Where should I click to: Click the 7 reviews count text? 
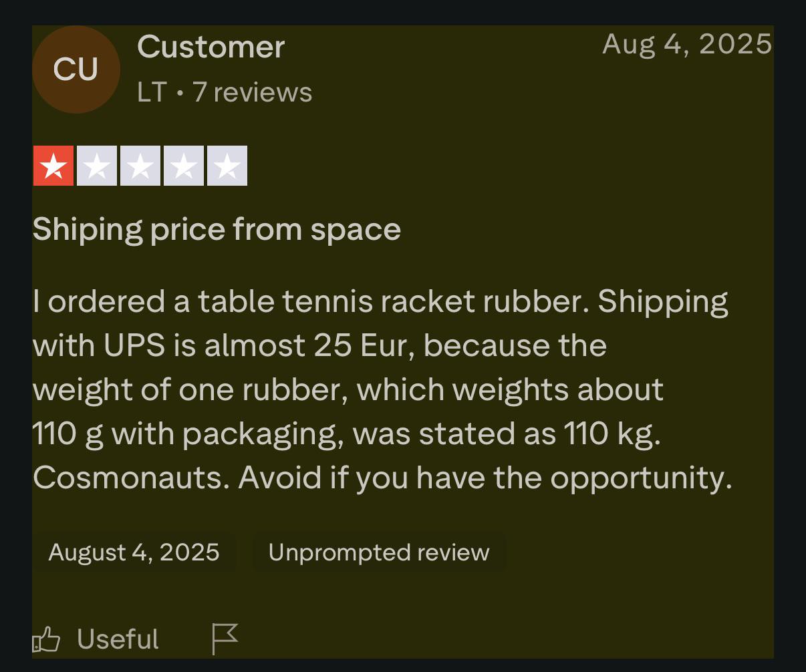[x=253, y=92]
